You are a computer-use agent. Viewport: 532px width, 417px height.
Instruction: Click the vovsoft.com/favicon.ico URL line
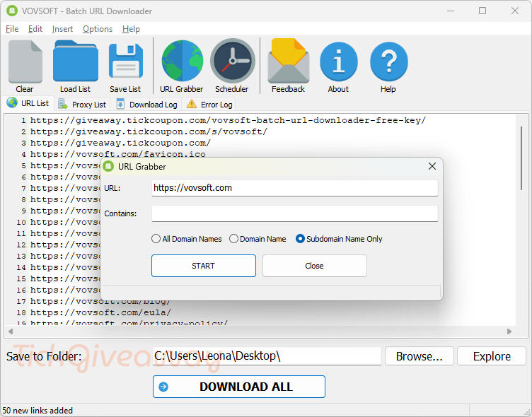(117, 154)
